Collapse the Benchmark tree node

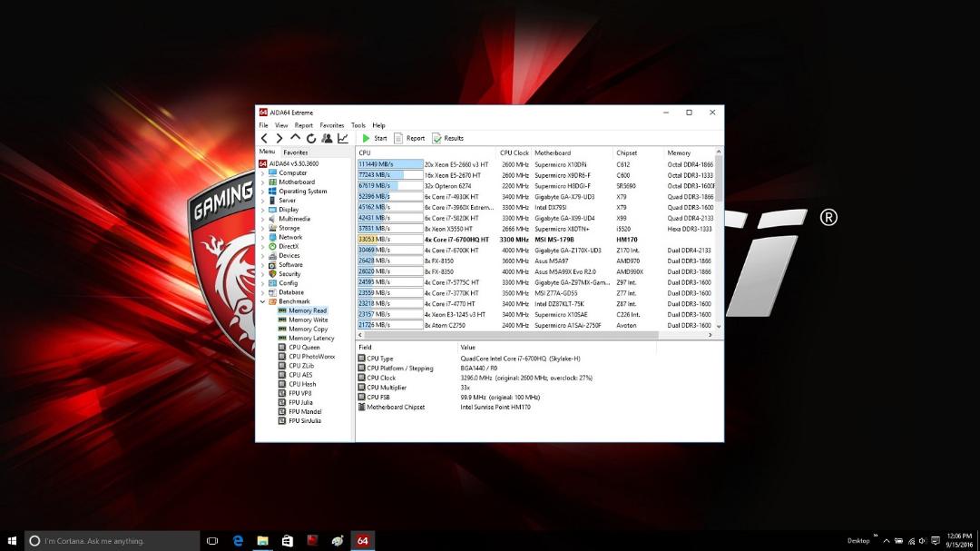coord(262,301)
